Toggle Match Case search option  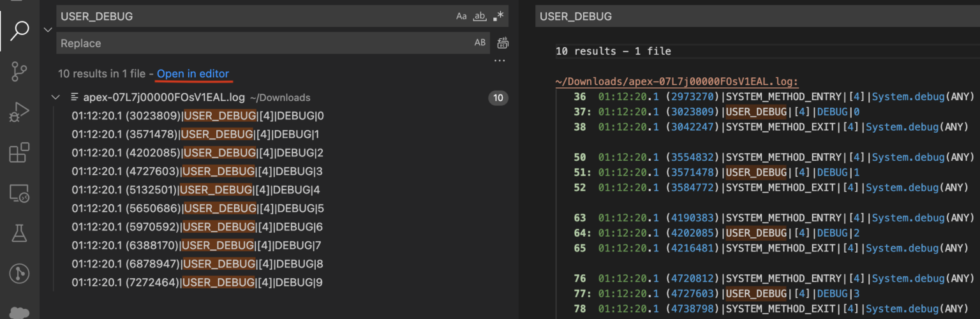(x=461, y=17)
